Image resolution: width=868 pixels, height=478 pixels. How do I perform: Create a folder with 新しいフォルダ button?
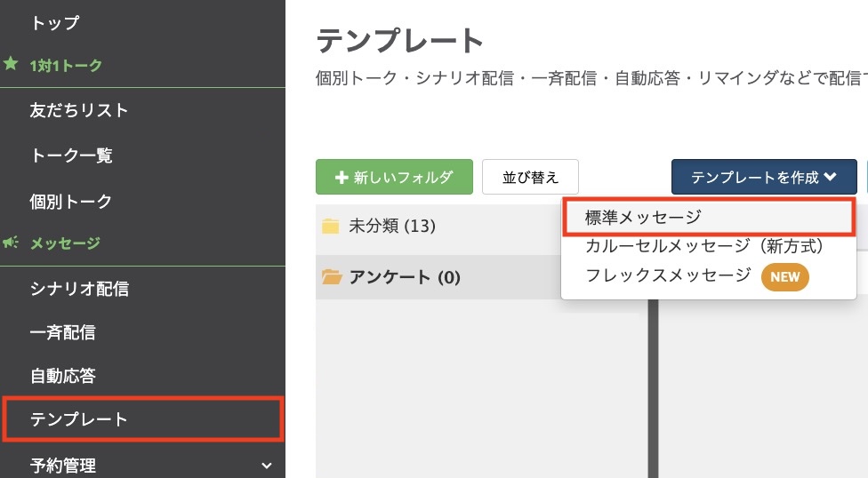point(394,177)
